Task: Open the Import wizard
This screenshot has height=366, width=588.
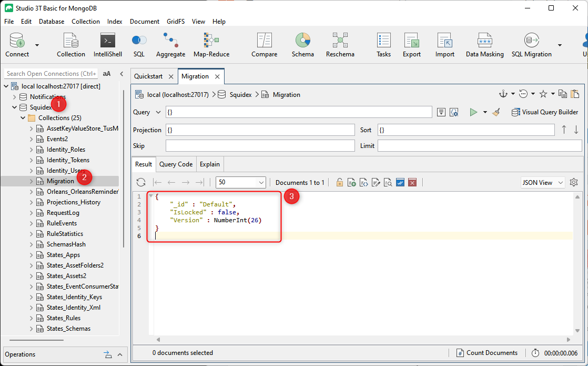Action: tap(445, 45)
